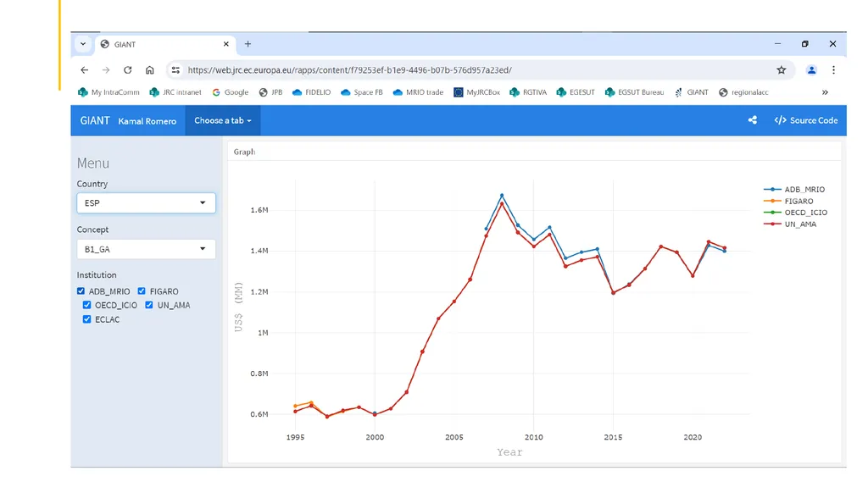Click the Kamal Romero author name
This screenshot has width=868, height=487.
click(147, 121)
